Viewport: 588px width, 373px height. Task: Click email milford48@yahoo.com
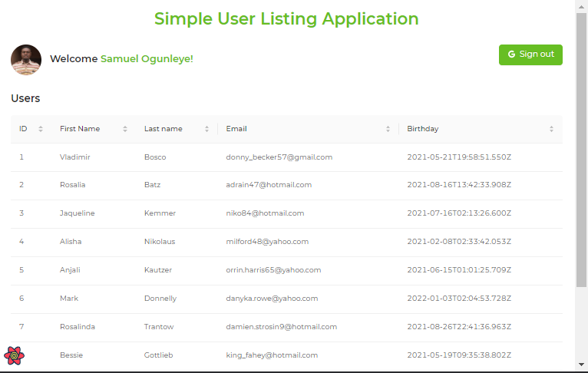[x=267, y=242]
